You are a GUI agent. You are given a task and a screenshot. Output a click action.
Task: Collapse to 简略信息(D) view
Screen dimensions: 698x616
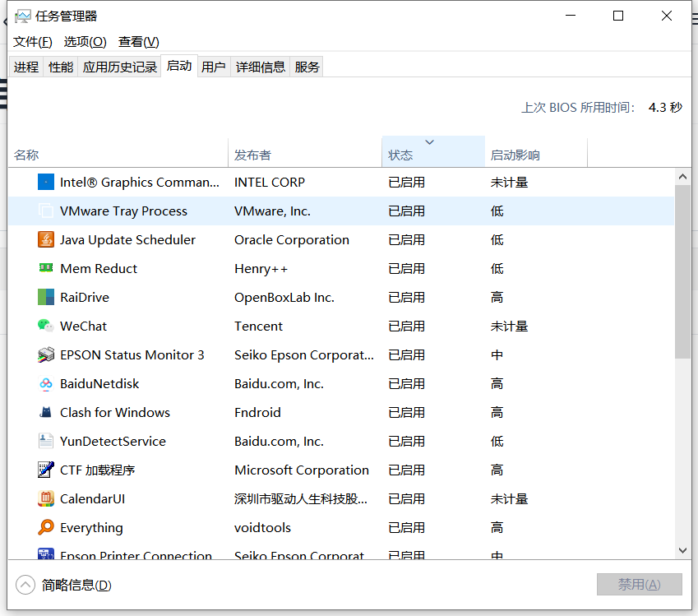pos(63,585)
